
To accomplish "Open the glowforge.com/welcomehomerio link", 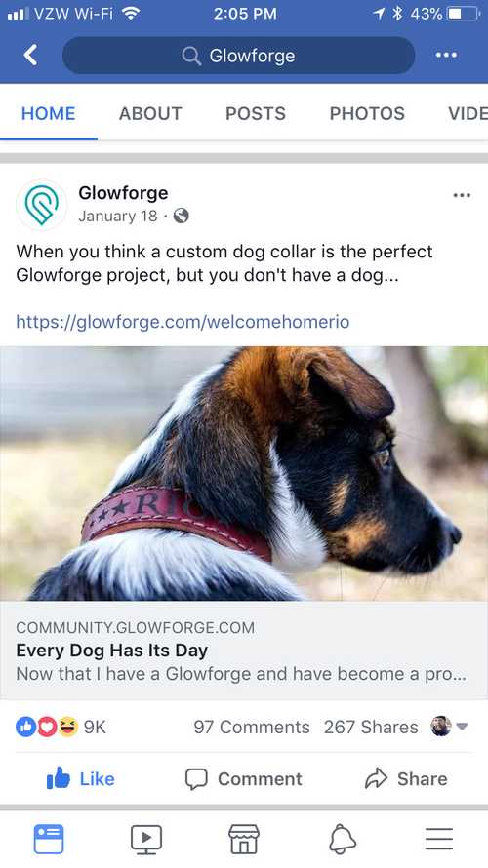I will (x=183, y=322).
